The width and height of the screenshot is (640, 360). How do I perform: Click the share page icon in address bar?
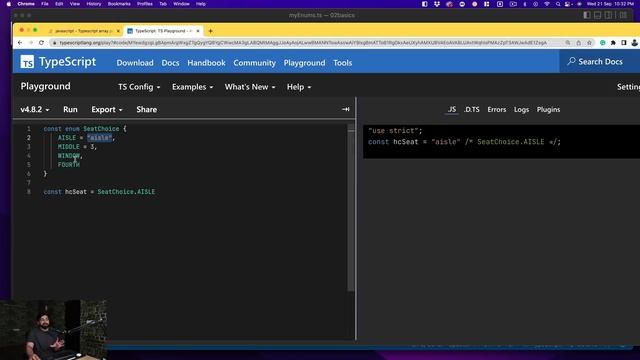point(578,43)
